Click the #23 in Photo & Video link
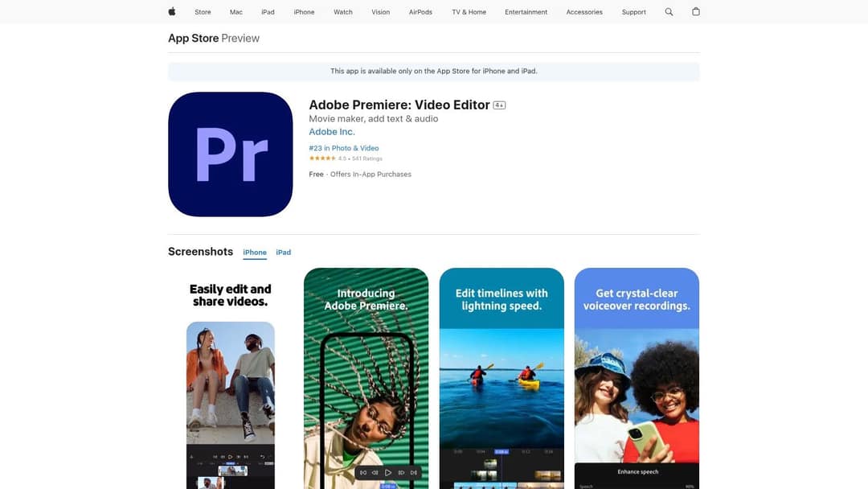 (344, 148)
